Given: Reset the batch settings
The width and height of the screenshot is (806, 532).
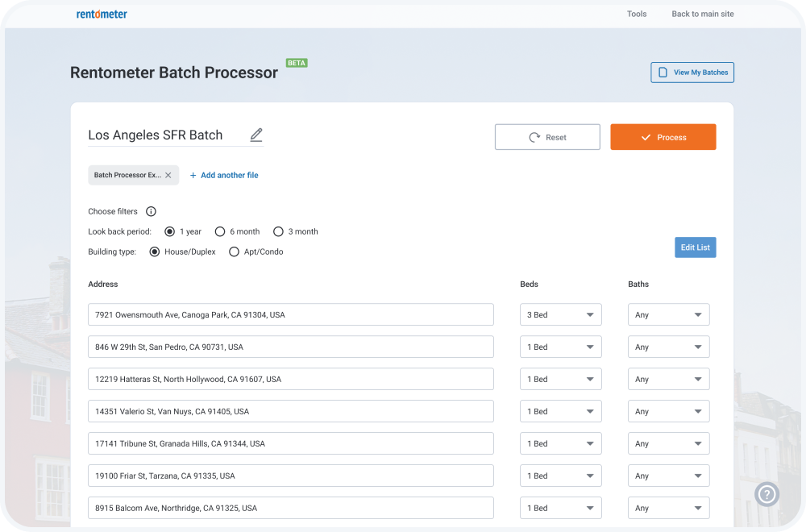Looking at the screenshot, I should click(x=547, y=137).
